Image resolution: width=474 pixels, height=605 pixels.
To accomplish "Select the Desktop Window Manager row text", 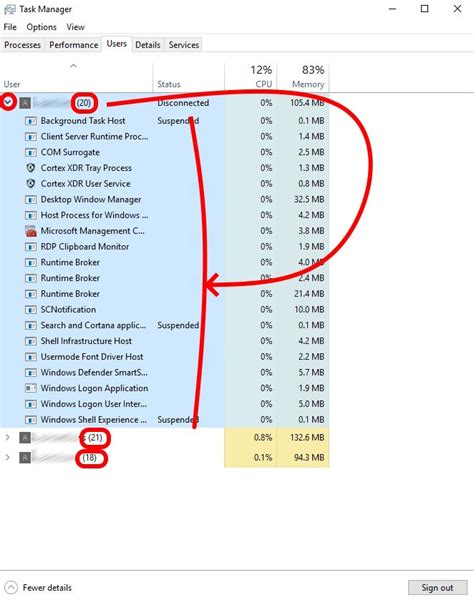I will (x=91, y=200).
